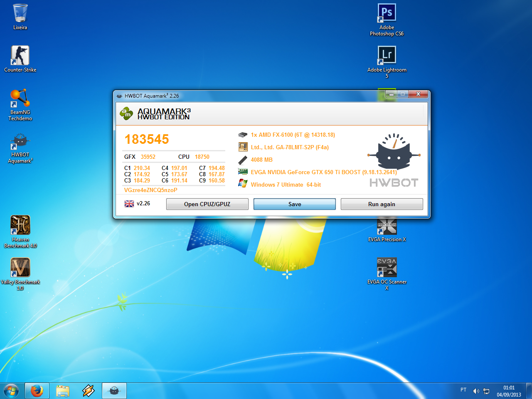Click the HWBOT robot mascot logo
The image size is (532, 399).
394,152
